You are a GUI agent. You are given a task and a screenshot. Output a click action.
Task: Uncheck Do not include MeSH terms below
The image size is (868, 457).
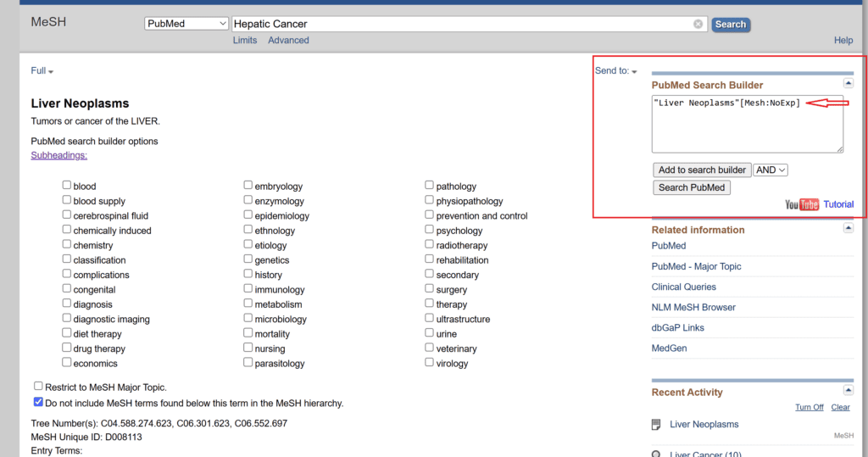tap(38, 402)
